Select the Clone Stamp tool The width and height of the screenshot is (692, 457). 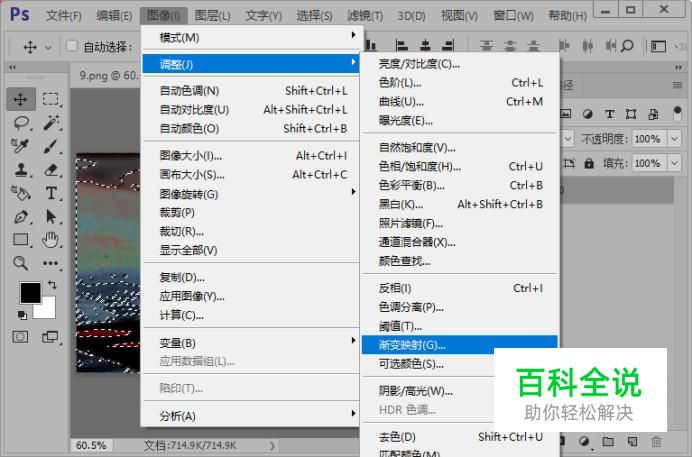(x=21, y=170)
